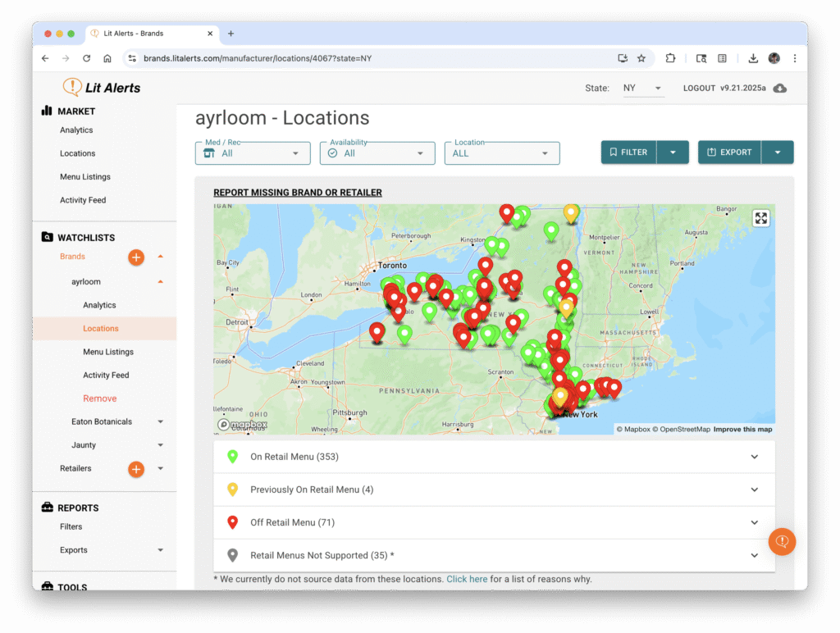840x633 pixels.
Task: Open the Availability dropdown
Action: [377, 153]
